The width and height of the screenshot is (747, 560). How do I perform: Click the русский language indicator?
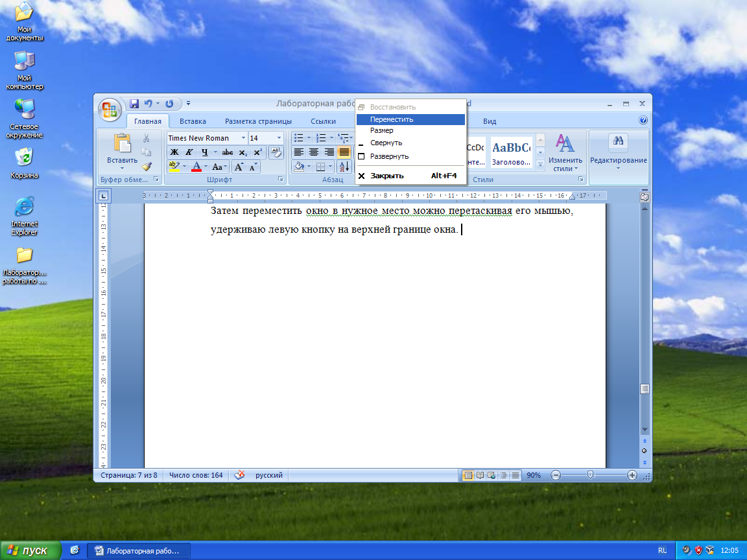click(x=268, y=474)
